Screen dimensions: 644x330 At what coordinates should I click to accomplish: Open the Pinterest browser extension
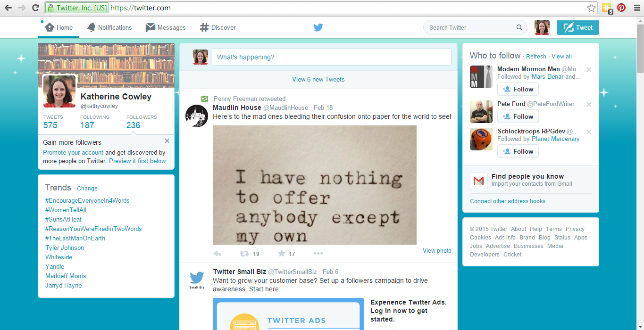[x=621, y=8]
